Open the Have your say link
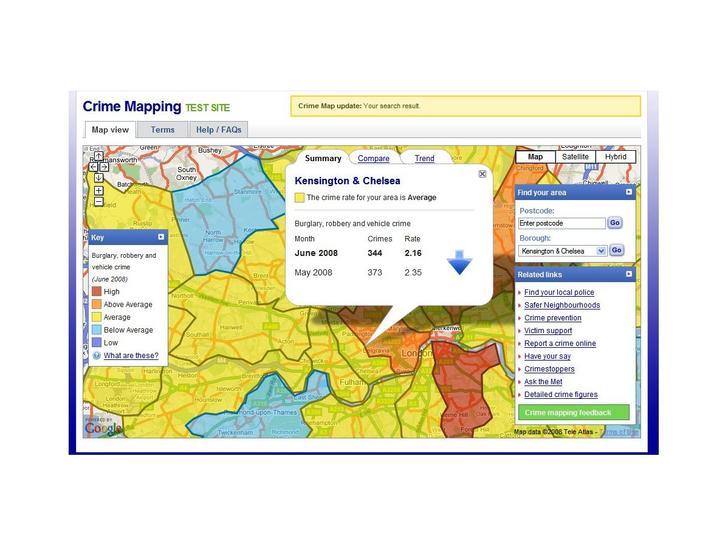This screenshot has width=728, height=546. pyautogui.click(x=547, y=356)
